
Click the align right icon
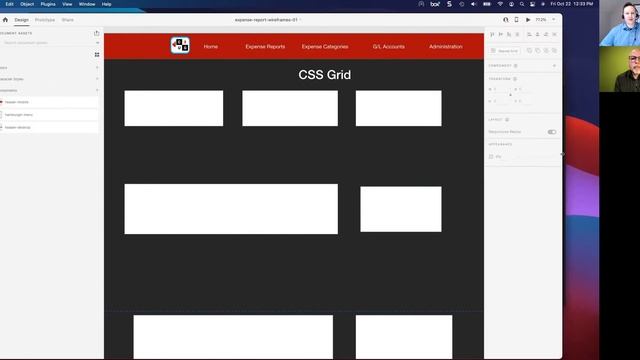(x=546, y=34)
